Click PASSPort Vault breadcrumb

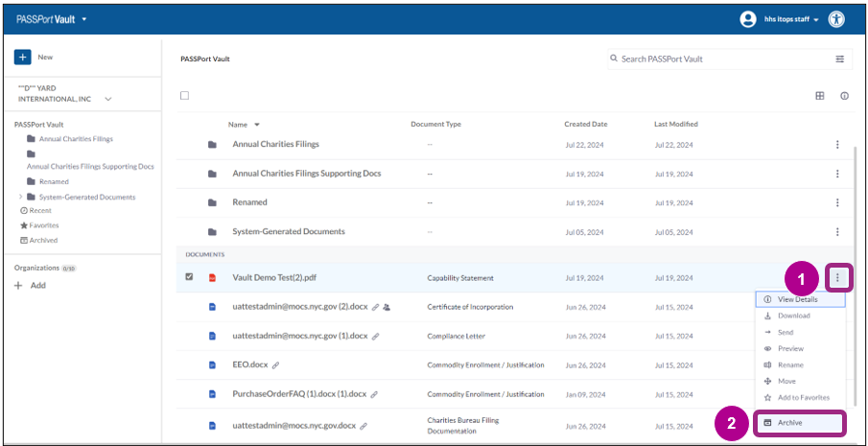205,59
